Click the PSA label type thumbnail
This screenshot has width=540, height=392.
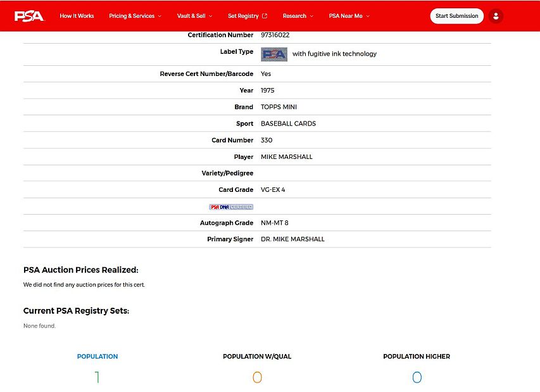pyautogui.click(x=274, y=54)
